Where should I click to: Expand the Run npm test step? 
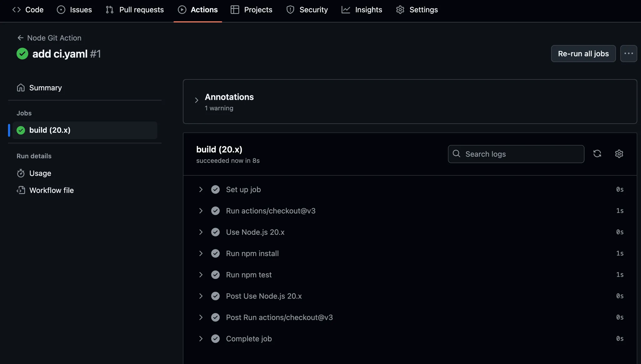click(x=201, y=275)
